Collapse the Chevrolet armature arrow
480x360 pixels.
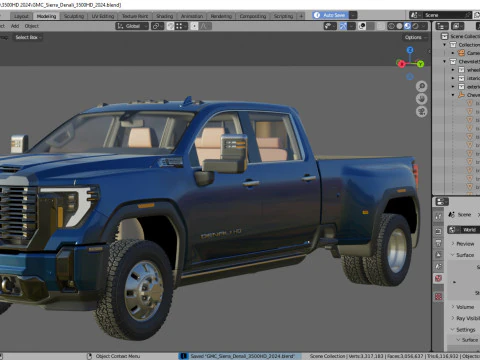(453, 95)
